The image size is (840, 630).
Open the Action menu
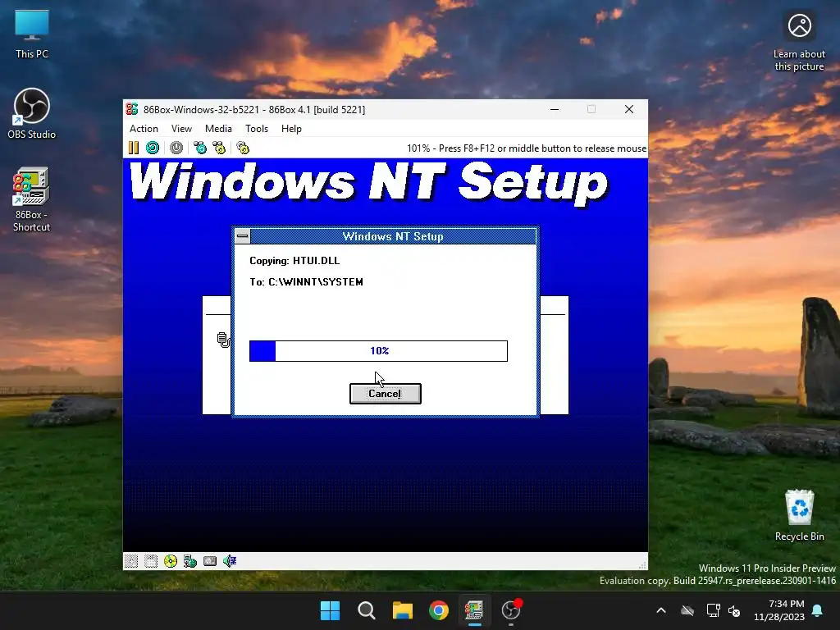click(x=144, y=129)
